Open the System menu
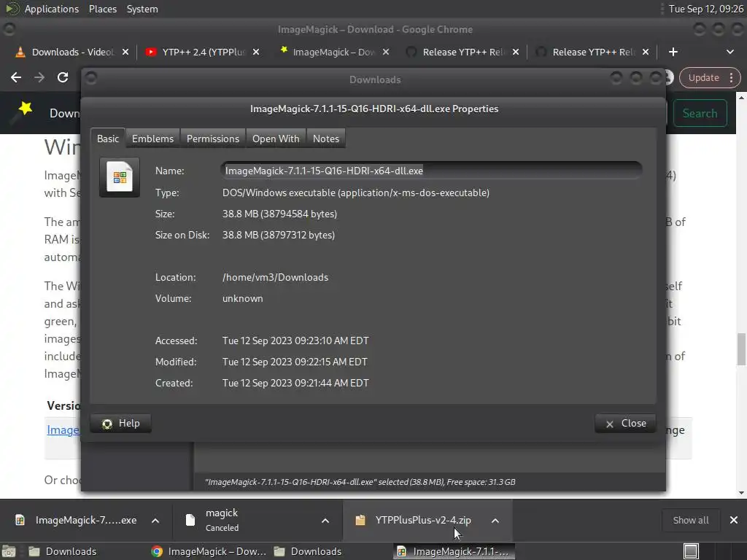This screenshot has width=747, height=560. (142, 9)
